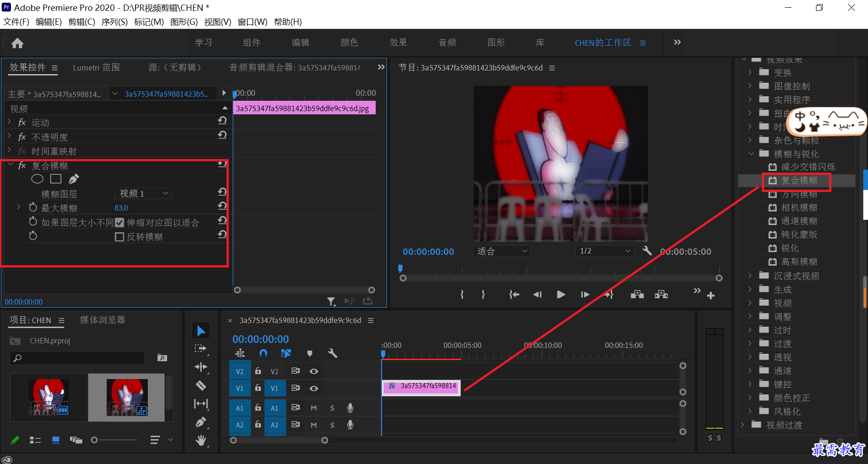
Task: Toggle stopwatch animation for 最大模糊
Action: click(33, 207)
